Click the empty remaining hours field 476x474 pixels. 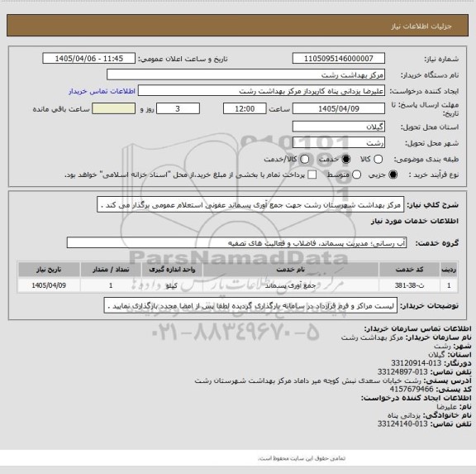113,108
